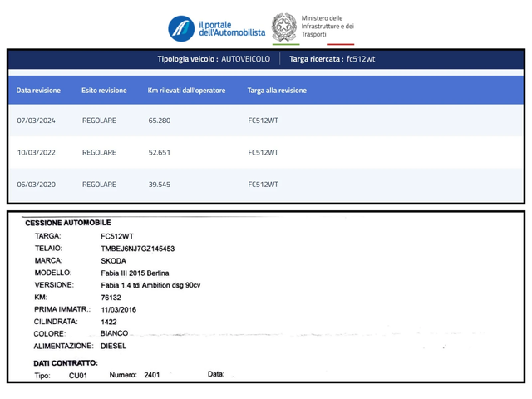532x399 pixels.
Task: Click the contract number 2401
Action: point(152,375)
